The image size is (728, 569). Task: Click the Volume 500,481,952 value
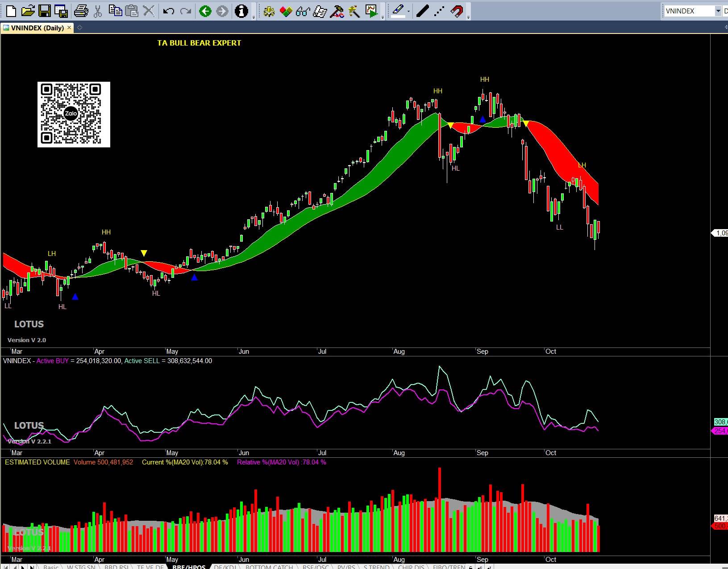coord(104,462)
